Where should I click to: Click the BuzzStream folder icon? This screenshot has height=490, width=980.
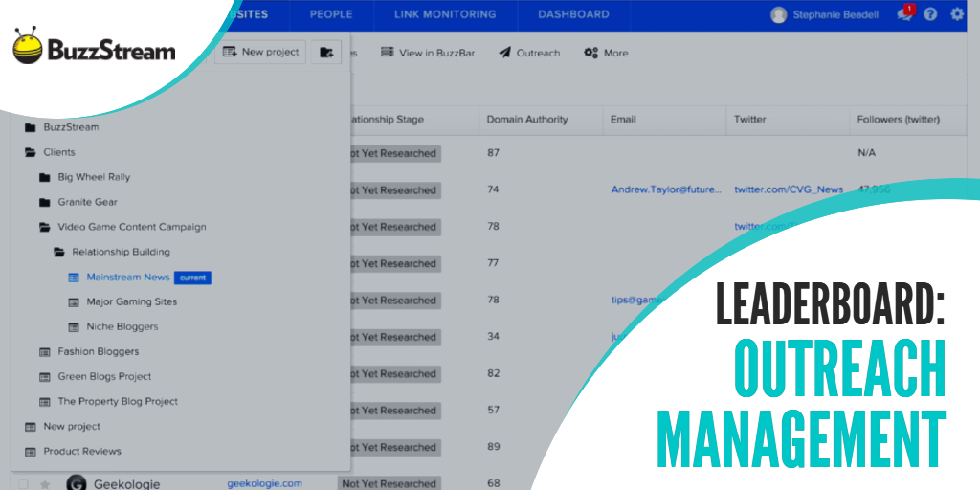(x=30, y=127)
